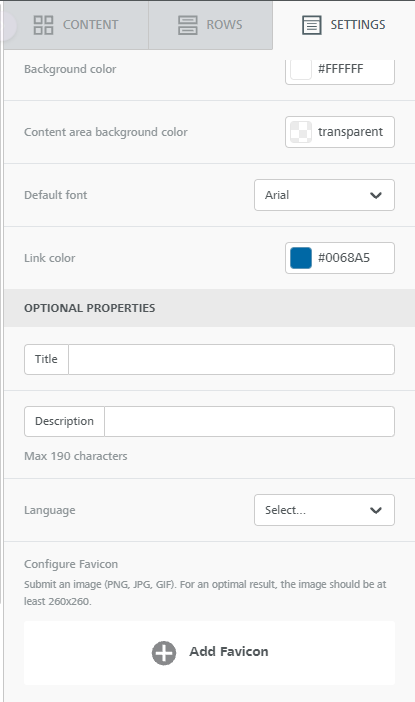Click the Rows stacked-bars icon
This screenshot has height=702, width=415.
(x=188, y=25)
